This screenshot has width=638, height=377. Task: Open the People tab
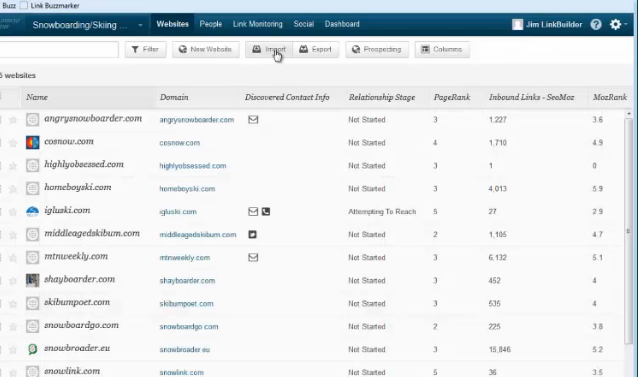point(211,24)
